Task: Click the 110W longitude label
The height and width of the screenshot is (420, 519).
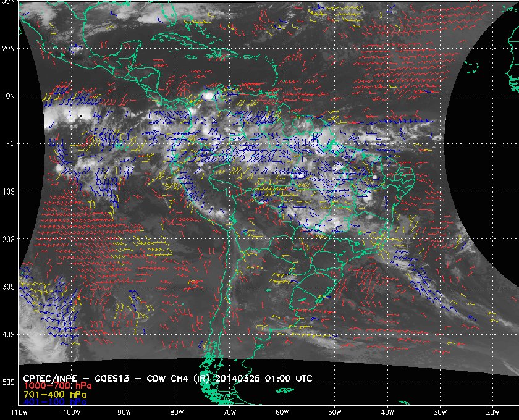Action: click(19, 413)
